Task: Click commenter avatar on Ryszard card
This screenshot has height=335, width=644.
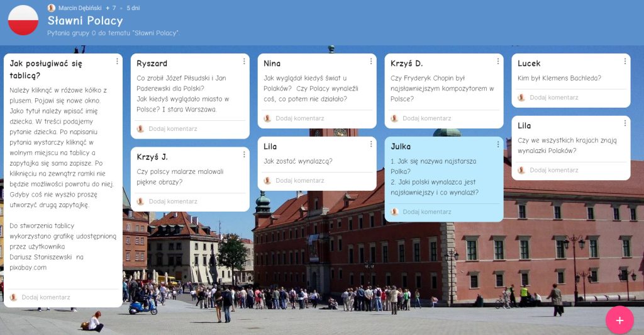Action: (140, 128)
